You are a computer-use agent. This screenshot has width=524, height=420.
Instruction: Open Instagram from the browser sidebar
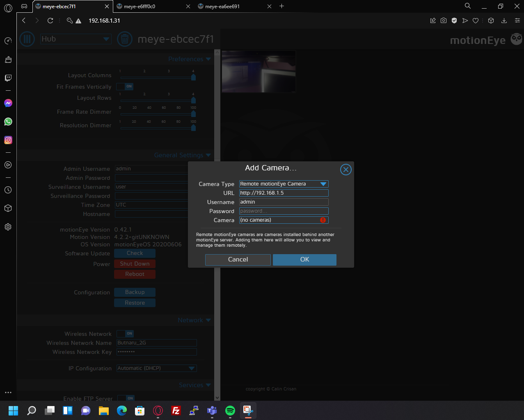8,140
